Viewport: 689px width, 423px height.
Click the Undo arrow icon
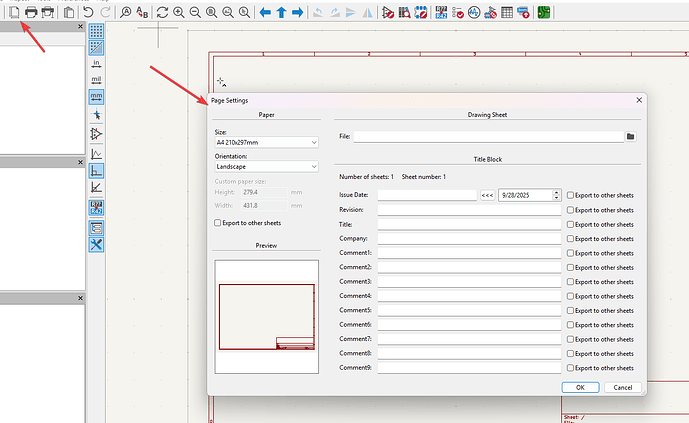(88, 12)
